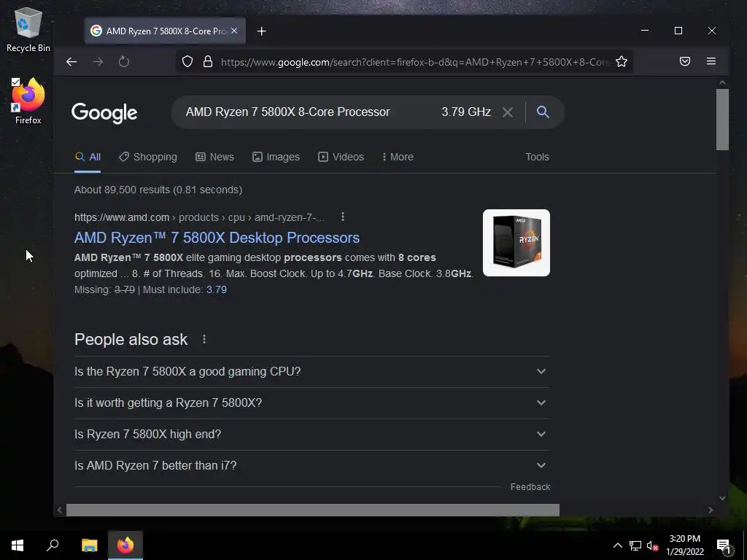Open People also ask options dots
This screenshot has height=560, width=747.
(204, 339)
